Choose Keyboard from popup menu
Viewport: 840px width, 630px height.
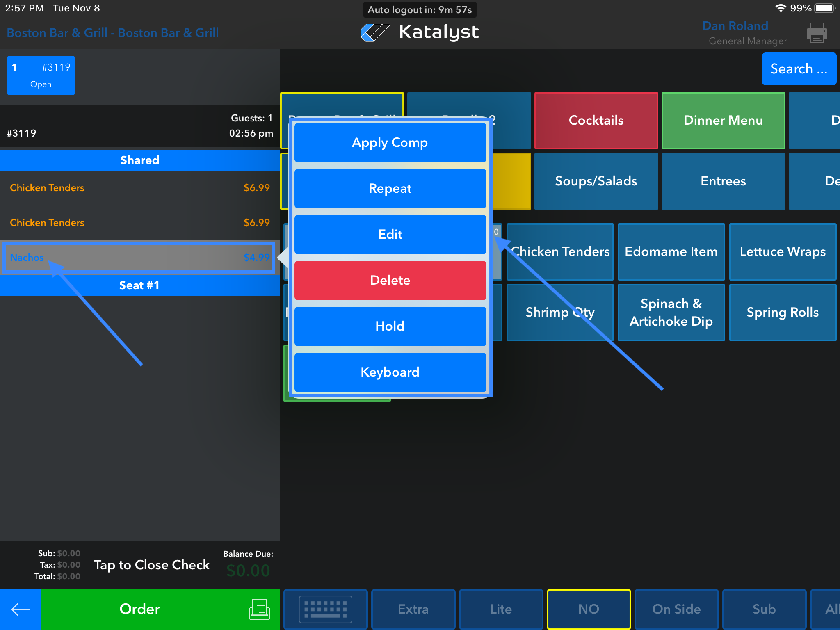pyautogui.click(x=390, y=372)
